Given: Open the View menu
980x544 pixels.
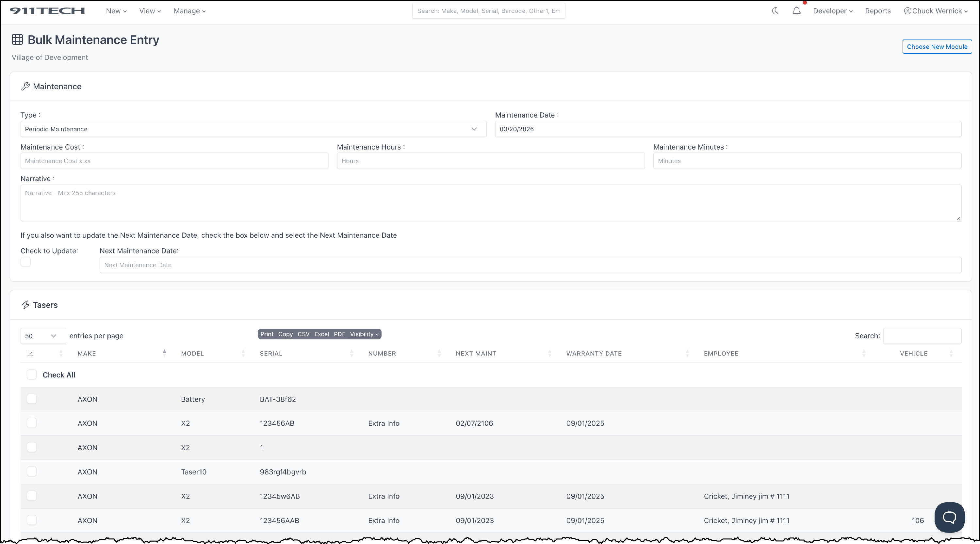Looking at the screenshot, I should tap(150, 11).
